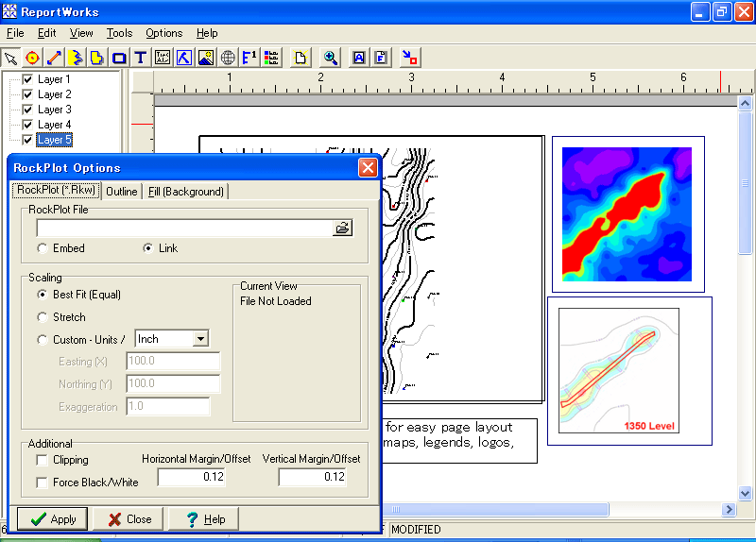Click the horizontal scrollbar right arrow
Screen dimensions: 756x542
729,509
